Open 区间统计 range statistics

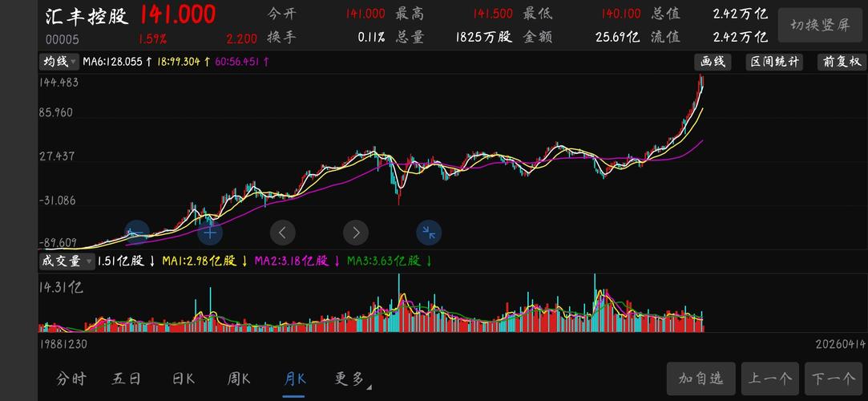(x=774, y=62)
